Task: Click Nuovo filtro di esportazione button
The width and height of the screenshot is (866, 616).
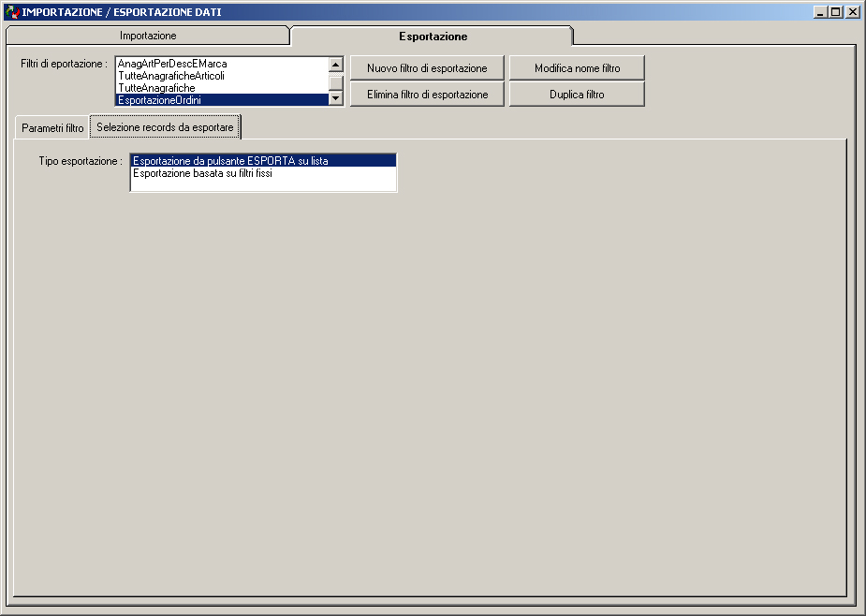Action: click(427, 68)
